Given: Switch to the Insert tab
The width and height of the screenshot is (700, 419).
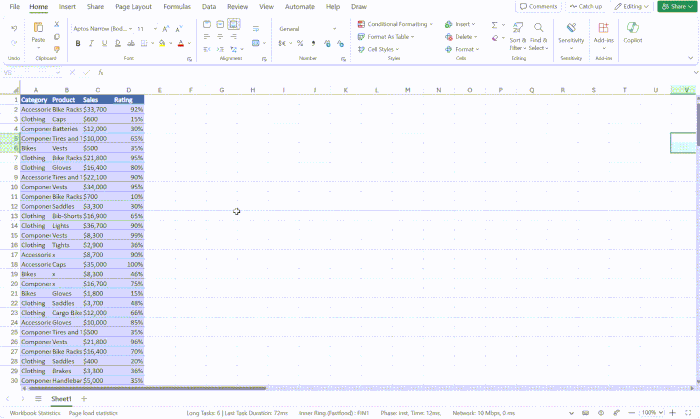Looking at the screenshot, I should (67, 7).
